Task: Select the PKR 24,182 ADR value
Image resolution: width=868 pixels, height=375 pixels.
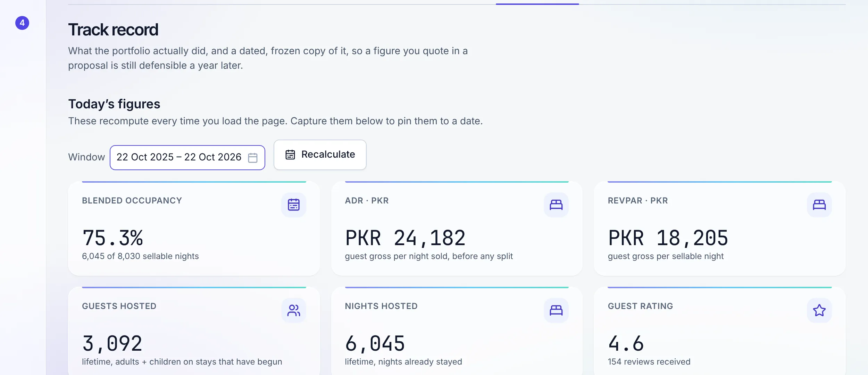Action: [405, 238]
